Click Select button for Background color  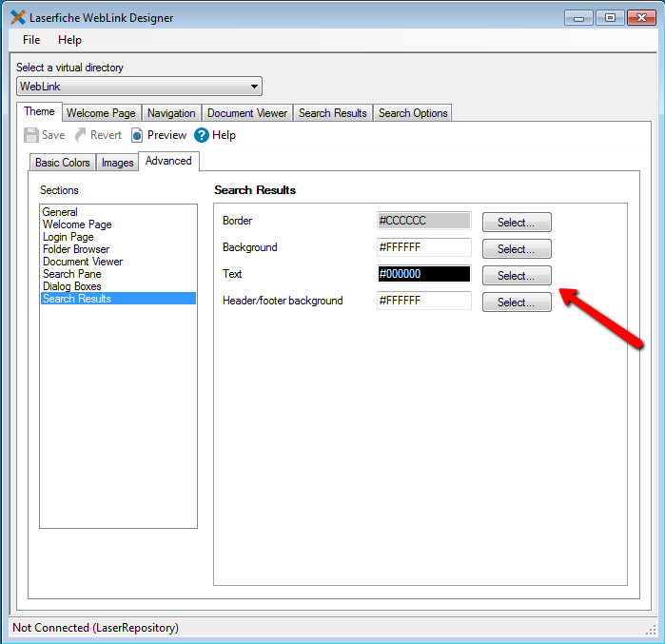(x=517, y=249)
